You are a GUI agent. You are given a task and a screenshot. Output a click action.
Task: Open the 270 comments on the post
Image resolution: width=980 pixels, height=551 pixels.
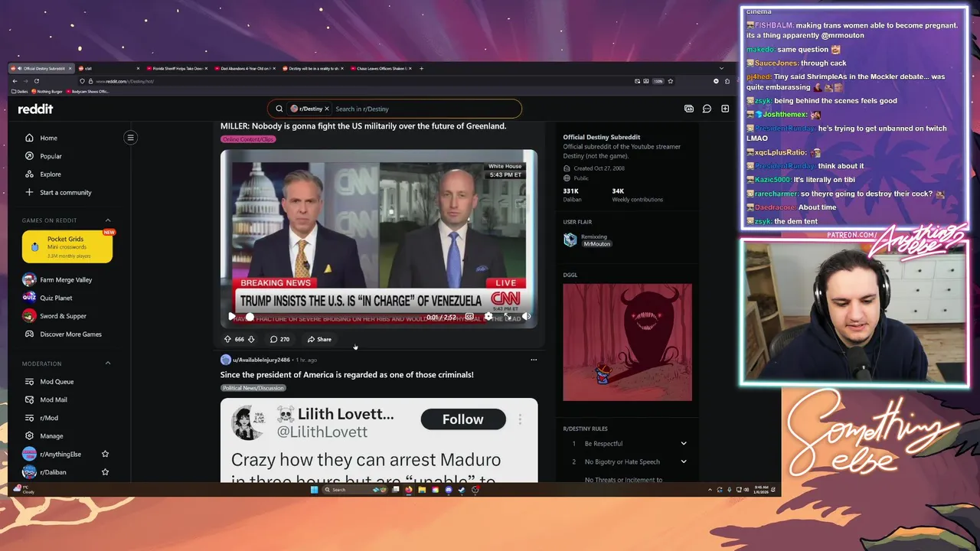pyautogui.click(x=279, y=339)
